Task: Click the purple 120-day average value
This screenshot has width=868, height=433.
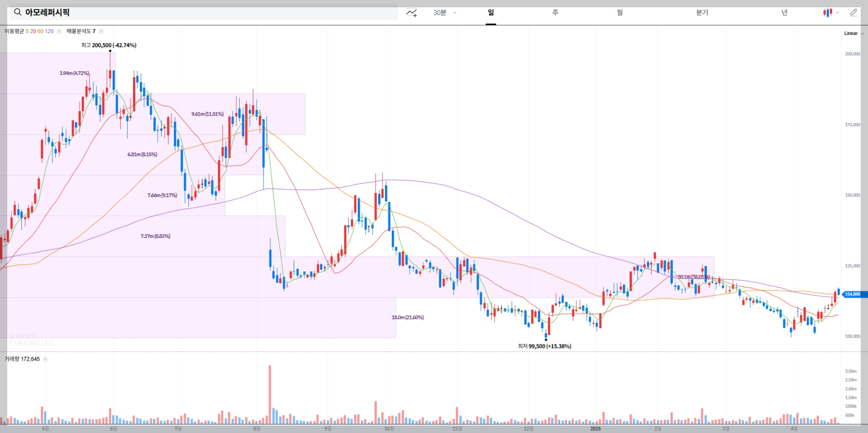Action: coord(49,31)
